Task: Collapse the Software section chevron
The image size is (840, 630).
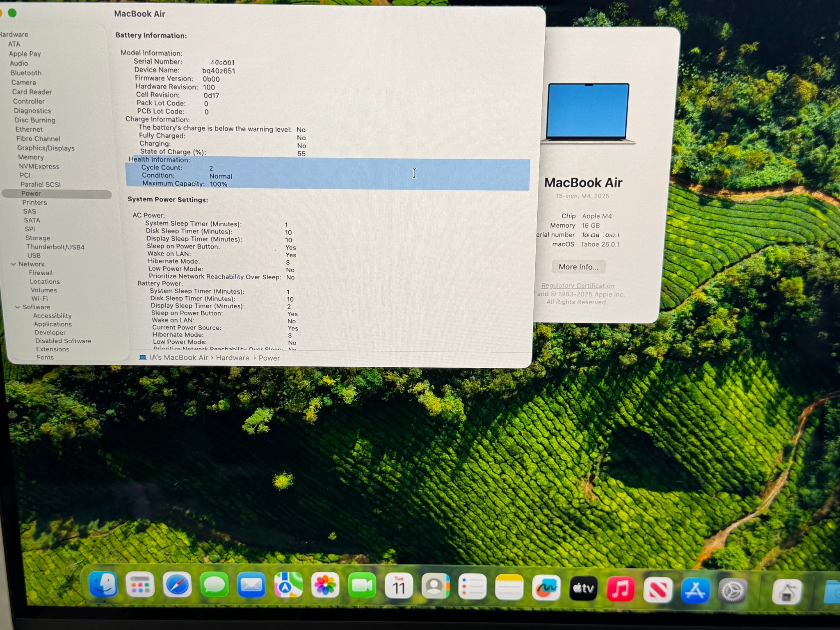Action: 18,307
